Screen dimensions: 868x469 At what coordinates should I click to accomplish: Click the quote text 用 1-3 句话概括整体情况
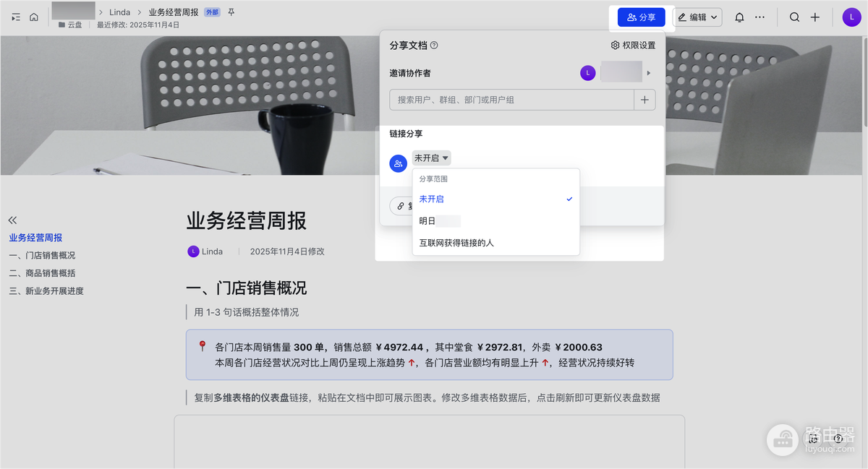coord(247,312)
